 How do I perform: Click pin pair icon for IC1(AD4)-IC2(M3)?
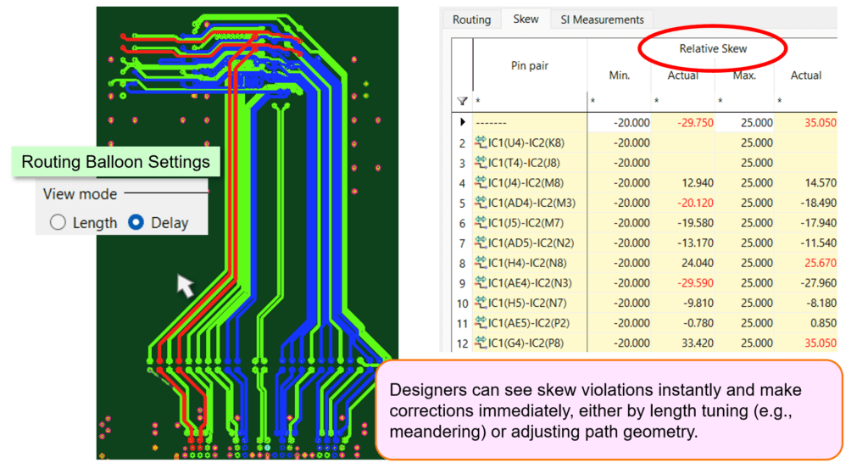(x=480, y=202)
